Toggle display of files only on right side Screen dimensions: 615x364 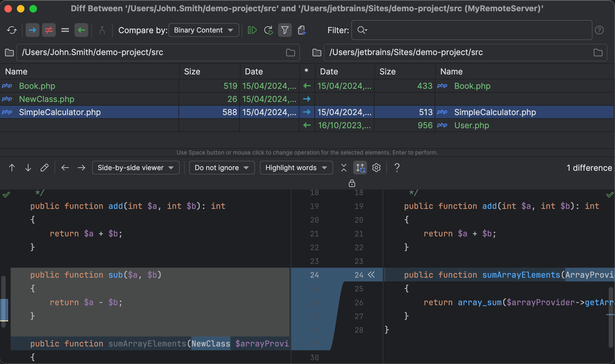coord(81,30)
